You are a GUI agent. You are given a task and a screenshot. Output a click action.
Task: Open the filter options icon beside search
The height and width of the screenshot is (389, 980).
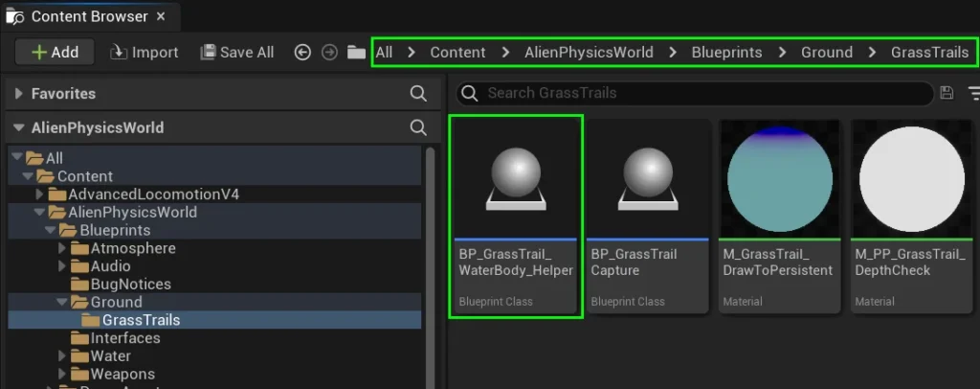[973, 93]
